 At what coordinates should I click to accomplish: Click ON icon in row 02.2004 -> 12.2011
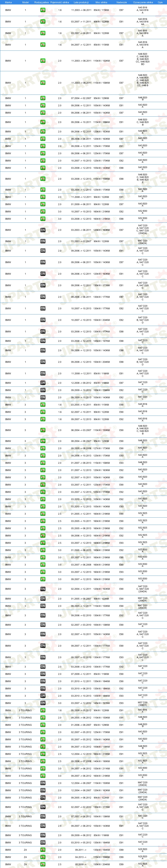point(43,589)
